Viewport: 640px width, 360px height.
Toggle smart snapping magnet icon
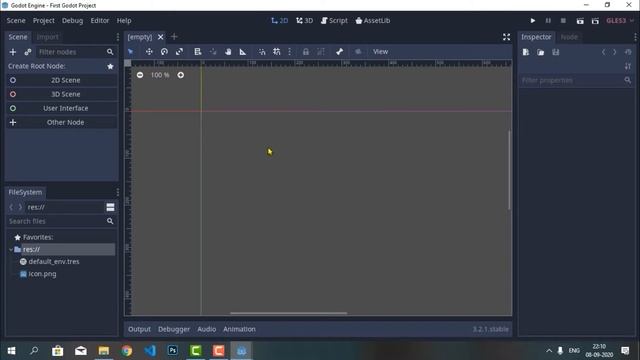[262, 52]
